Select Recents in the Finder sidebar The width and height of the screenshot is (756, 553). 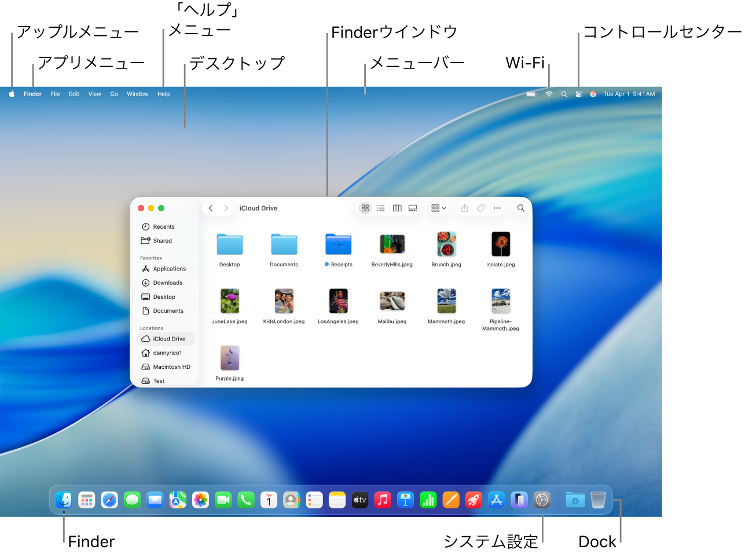pyautogui.click(x=163, y=226)
